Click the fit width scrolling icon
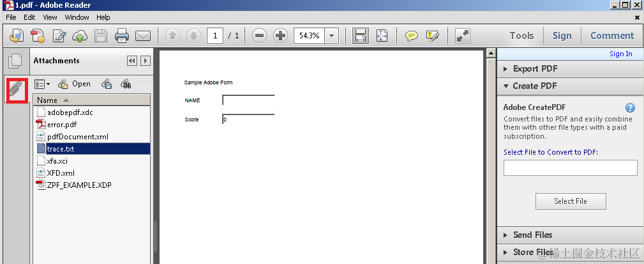The width and height of the screenshot is (644, 264). [x=360, y=36]
